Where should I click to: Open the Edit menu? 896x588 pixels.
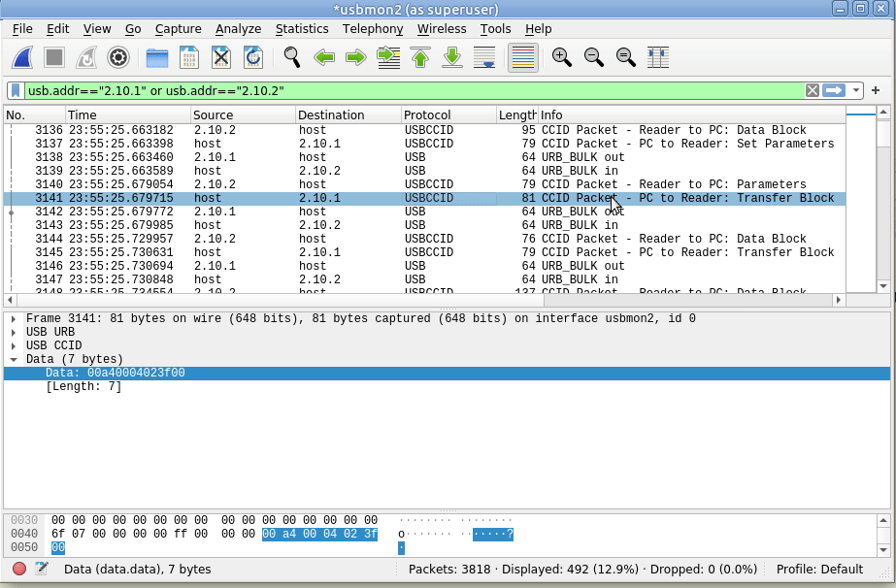pyautogui.click(x=57, y=28)
